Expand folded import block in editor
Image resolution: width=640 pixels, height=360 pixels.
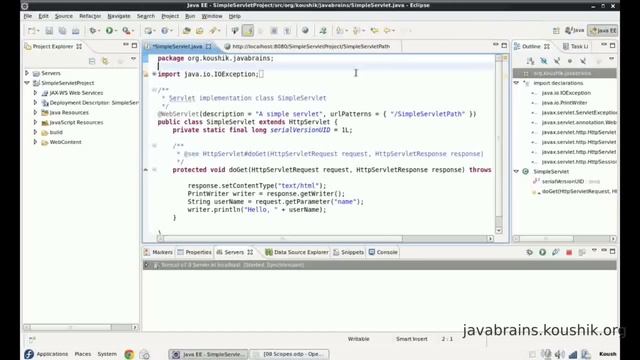point(154,74)
